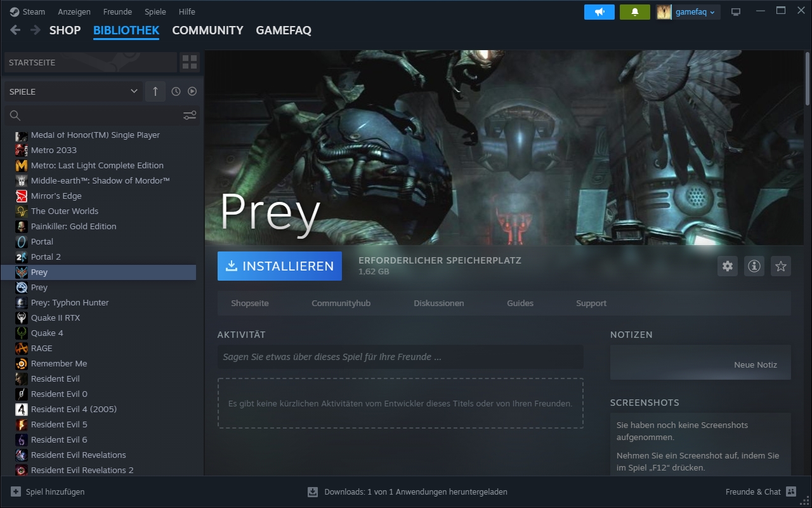Viewport: 812px width, 508px height.
Task: Create a Neue Notiz
Action: point(756,364)
